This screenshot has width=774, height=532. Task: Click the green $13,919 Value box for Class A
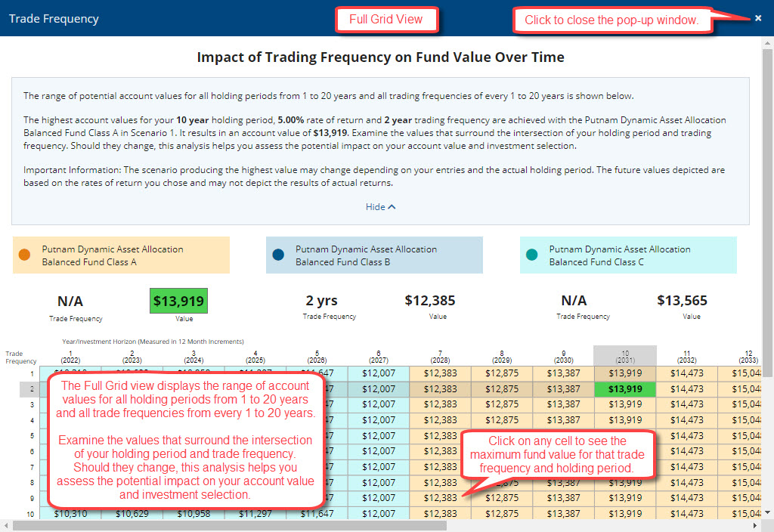coord(178,300)
